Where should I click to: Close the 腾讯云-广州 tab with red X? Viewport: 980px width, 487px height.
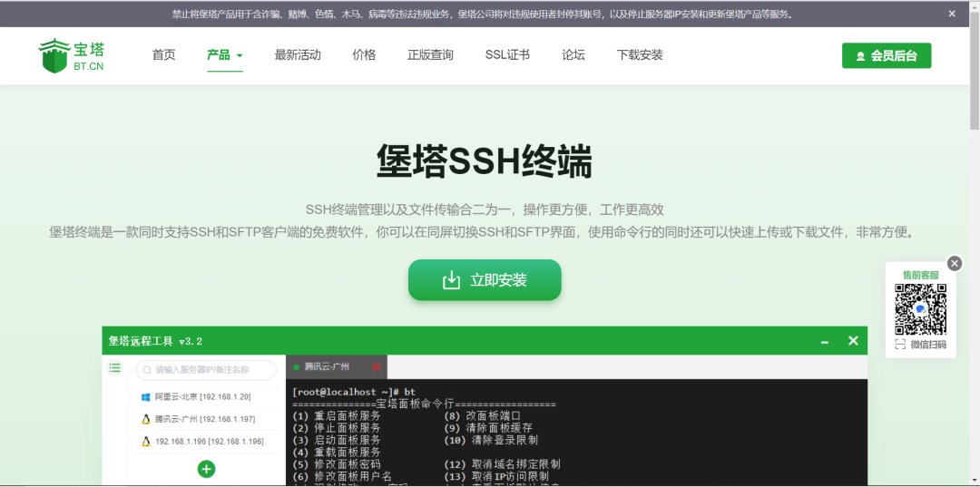[377, 367]
